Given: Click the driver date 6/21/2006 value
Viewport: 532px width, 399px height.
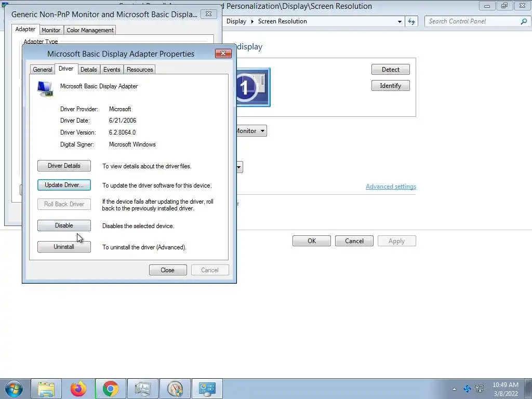Looking at the screenshot, I should click(x=123, y=121).
